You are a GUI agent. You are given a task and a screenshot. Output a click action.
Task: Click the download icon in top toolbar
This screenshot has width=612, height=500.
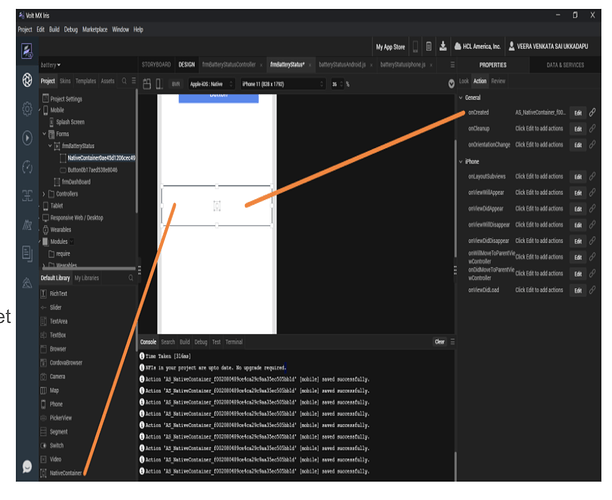pos(443,46)
